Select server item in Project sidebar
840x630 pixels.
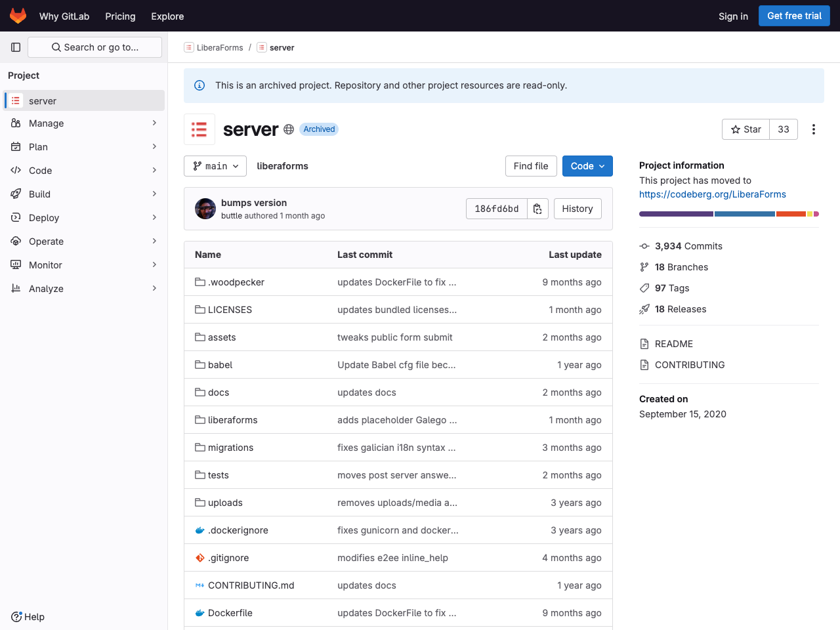point(84,100)
